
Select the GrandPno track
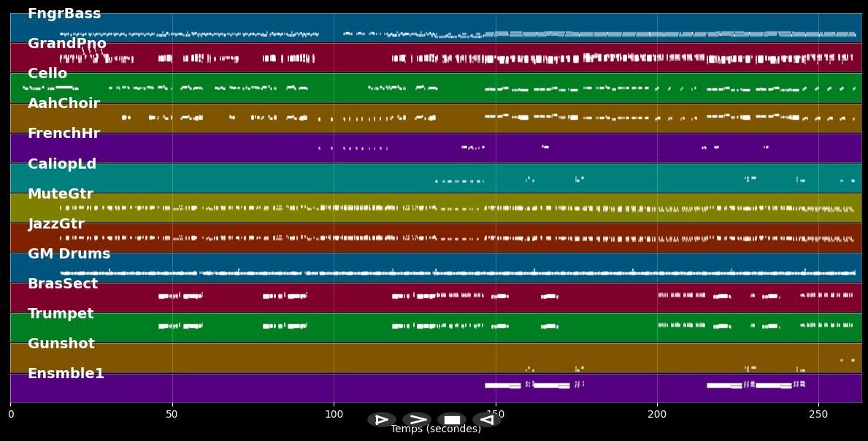click(68, 42)
